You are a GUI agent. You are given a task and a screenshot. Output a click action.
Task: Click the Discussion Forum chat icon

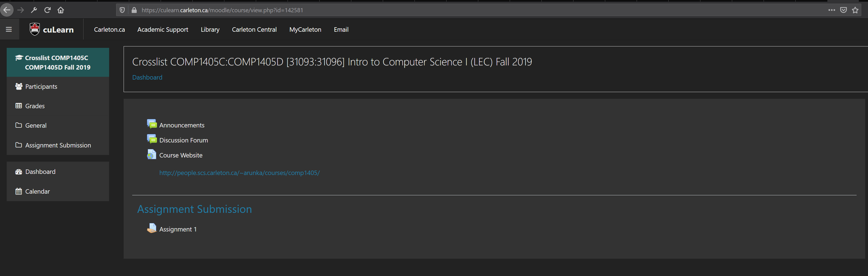[152, 139]
